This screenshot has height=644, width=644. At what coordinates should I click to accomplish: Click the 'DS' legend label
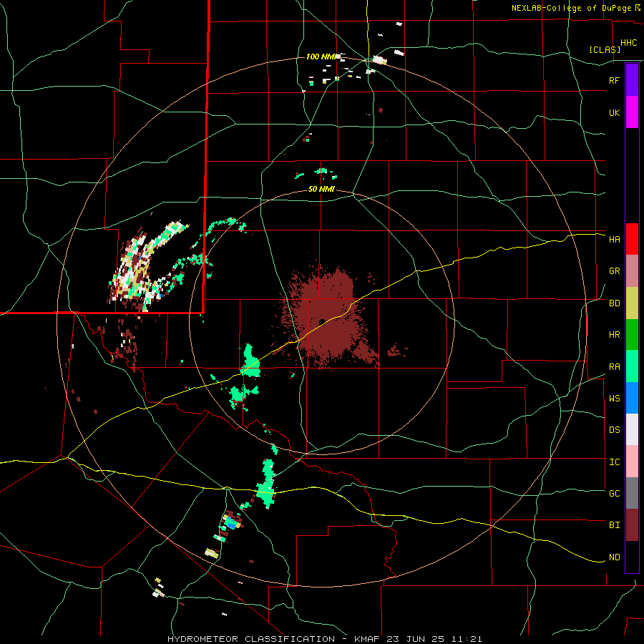[614, 429]
